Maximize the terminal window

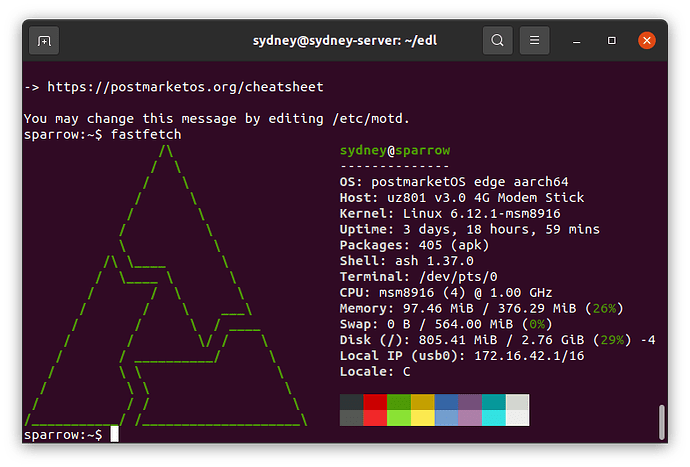pos(612,40)
